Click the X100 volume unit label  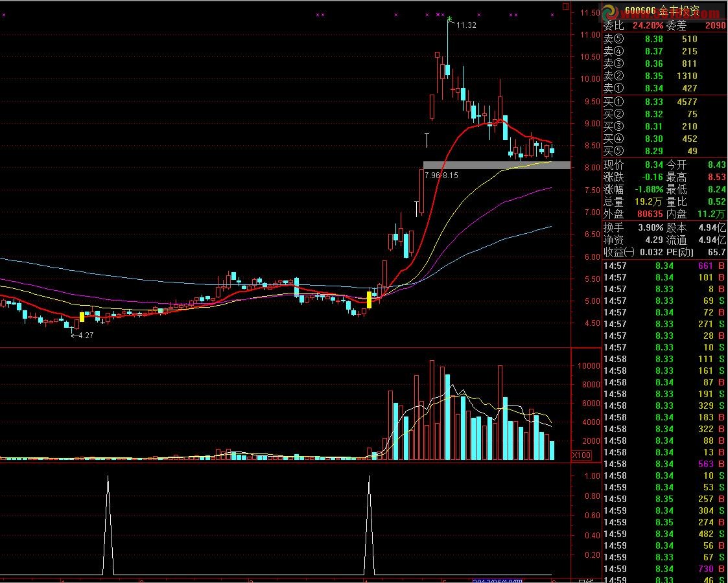pos(581,455)
